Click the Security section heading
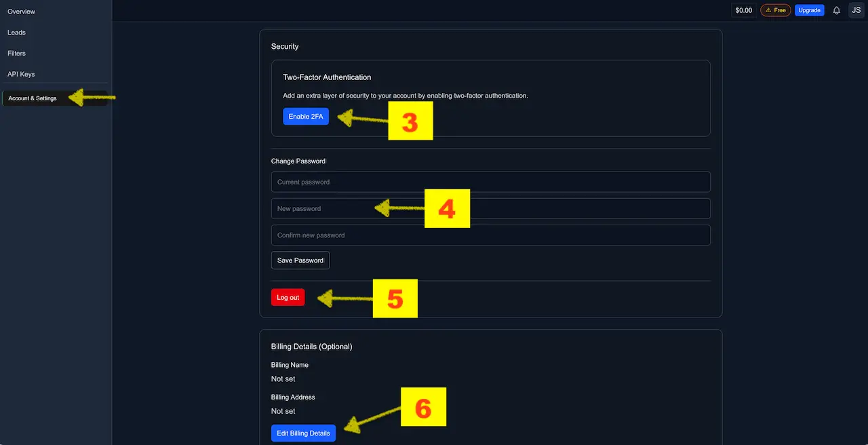 284,46
